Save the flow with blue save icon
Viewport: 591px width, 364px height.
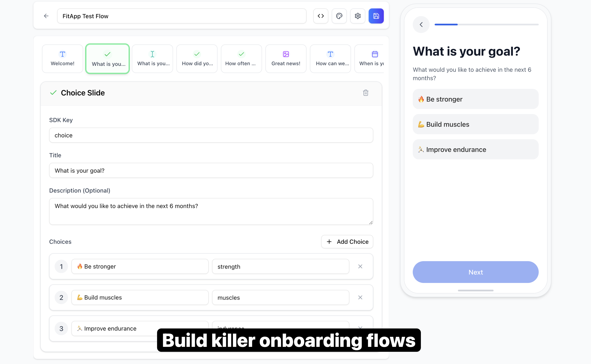[376, 16]
